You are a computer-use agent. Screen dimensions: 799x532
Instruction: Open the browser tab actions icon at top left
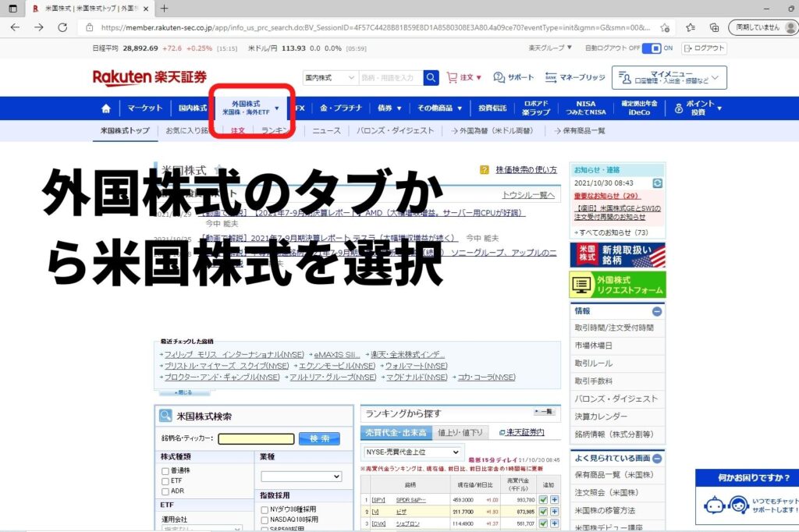pos(13,9)
